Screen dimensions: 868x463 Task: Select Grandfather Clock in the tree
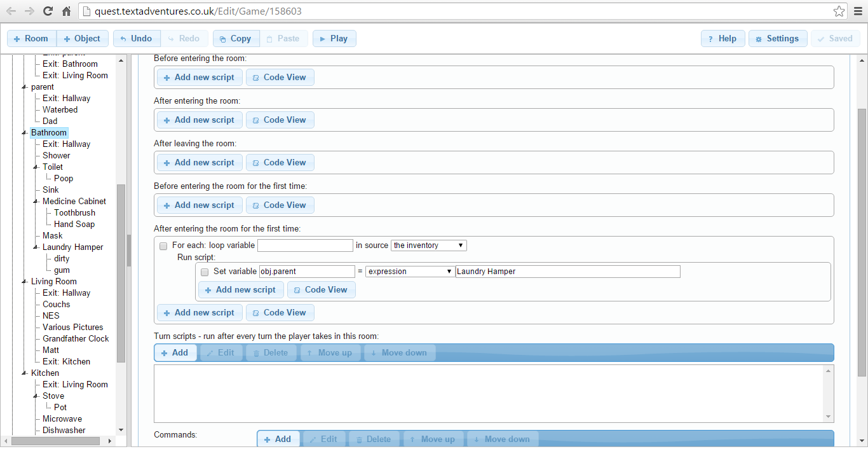(x=76, y=339)
